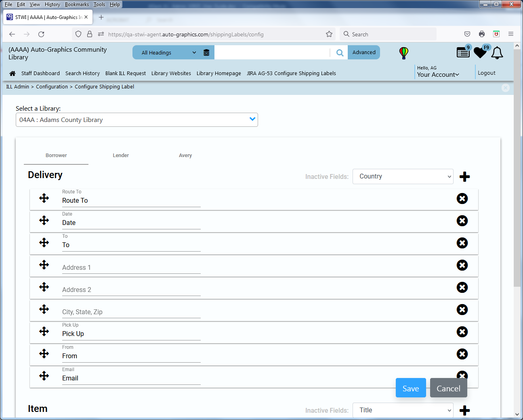
Task: Click the Cancel button
Action: (448, 388)
